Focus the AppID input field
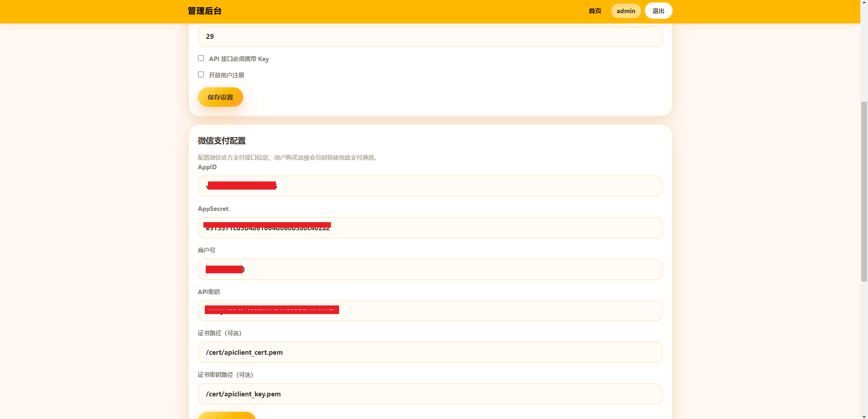868x419 pixels. 430,186
